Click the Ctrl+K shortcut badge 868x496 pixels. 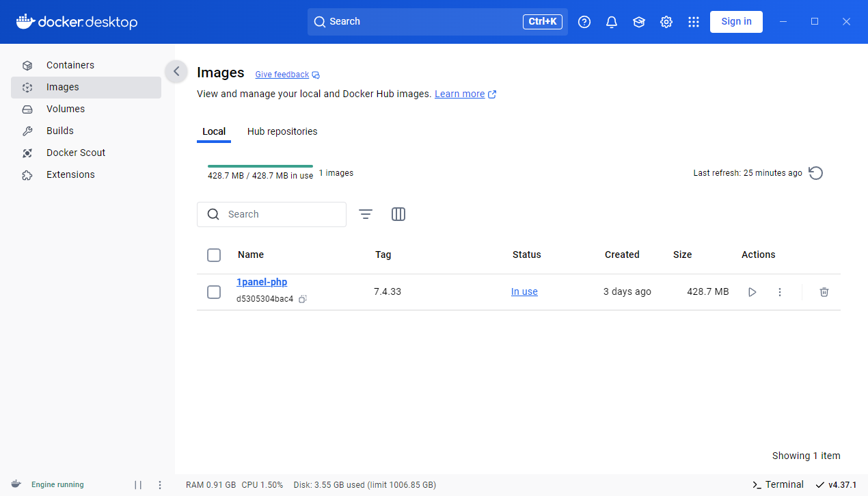pos(543,22)
